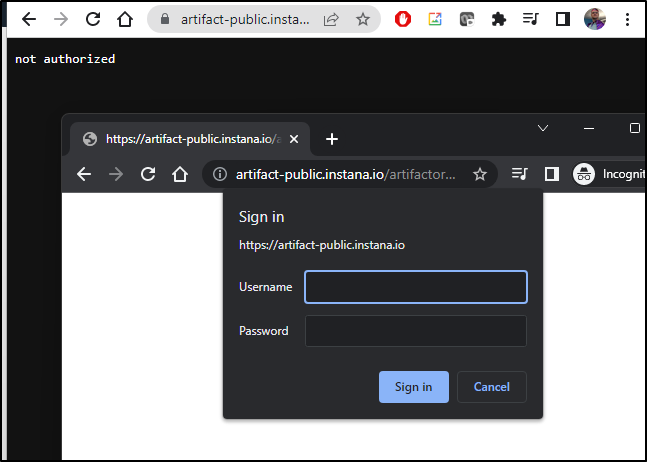This screenshot has width=647, height=462.
Task: Go to the outer browser's home page
Action: point(125,19)
